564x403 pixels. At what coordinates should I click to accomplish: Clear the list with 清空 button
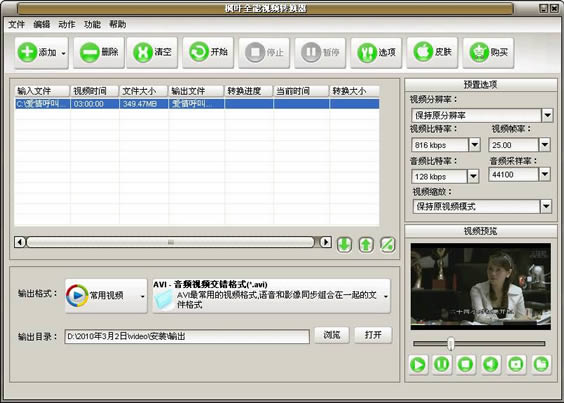click(x=152, y=53)
